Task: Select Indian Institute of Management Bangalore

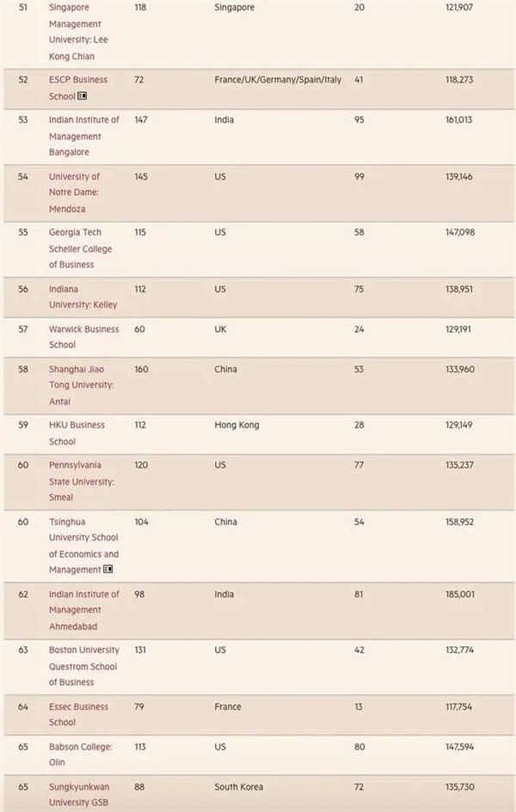Action: (83, 136)
